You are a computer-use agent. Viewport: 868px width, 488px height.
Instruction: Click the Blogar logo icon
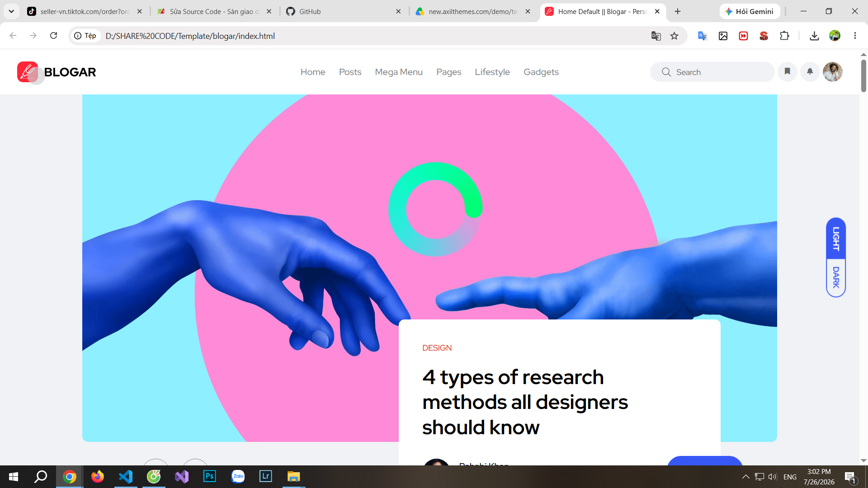tap(28, 72)
